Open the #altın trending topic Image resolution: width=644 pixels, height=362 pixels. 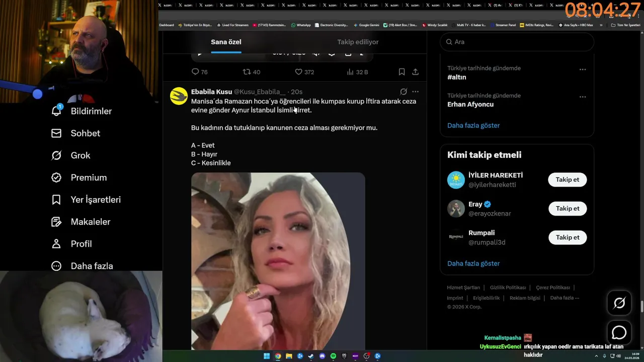[457, 77]
